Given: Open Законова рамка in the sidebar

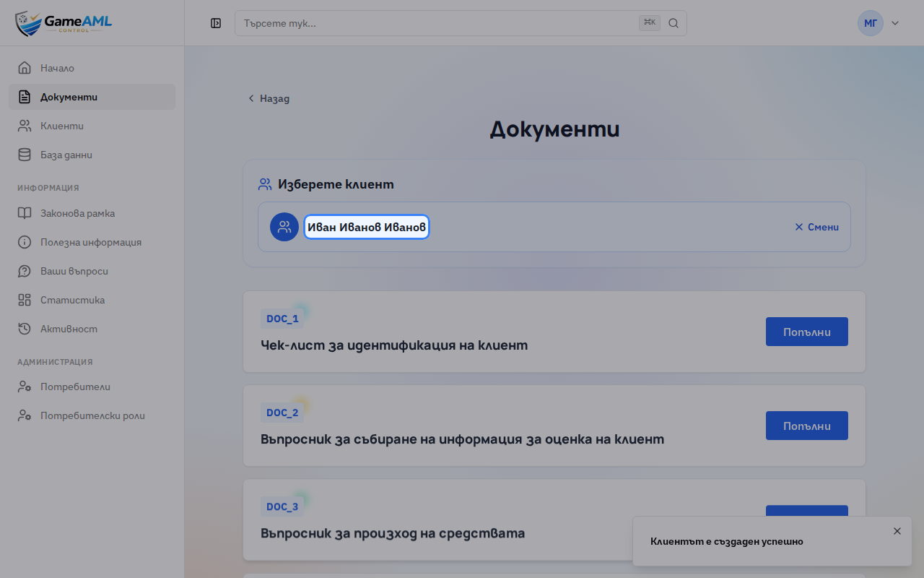Looking at the screenshot, I should [x=92, y=213].
